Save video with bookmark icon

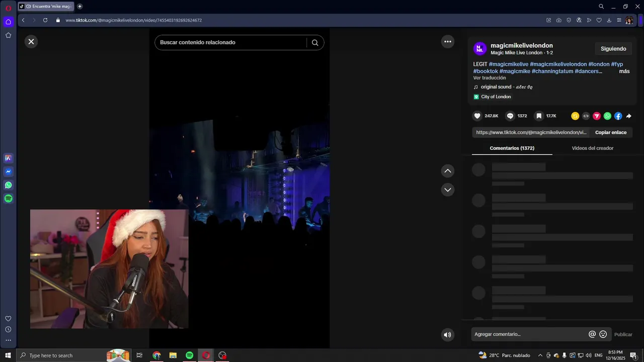[539, 116]
